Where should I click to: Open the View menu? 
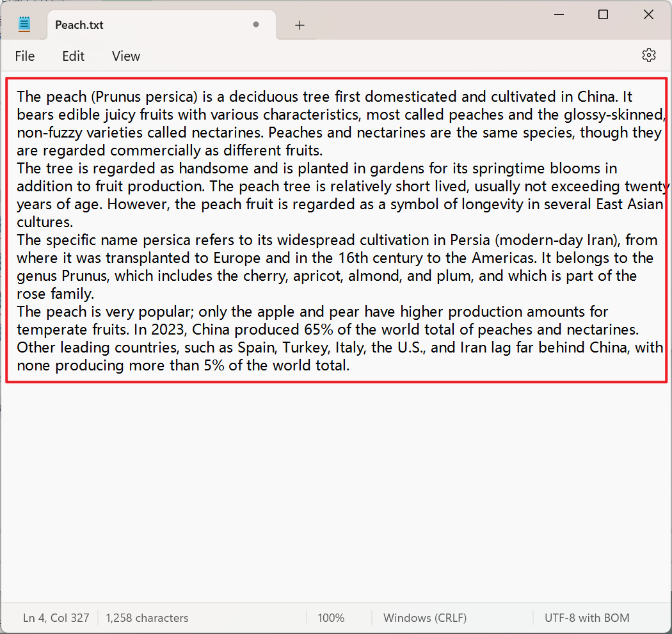(125, 56)
